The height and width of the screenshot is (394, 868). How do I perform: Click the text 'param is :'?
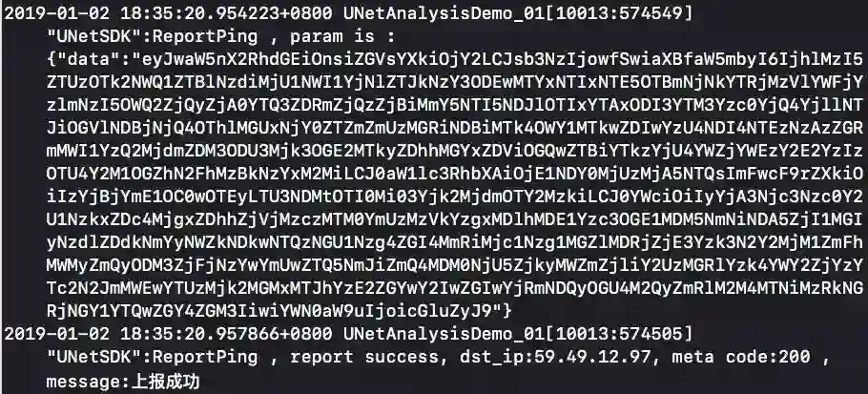click(x=342, y=36)
